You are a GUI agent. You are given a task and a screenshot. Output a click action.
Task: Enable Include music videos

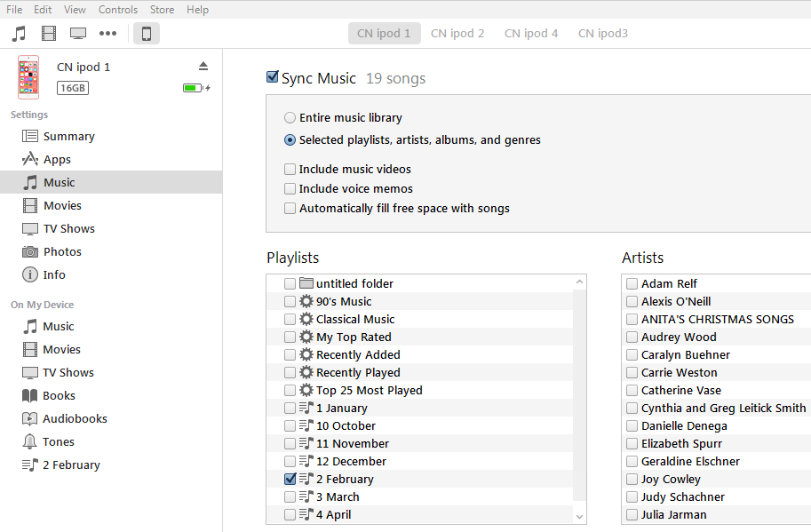[290, 169]
